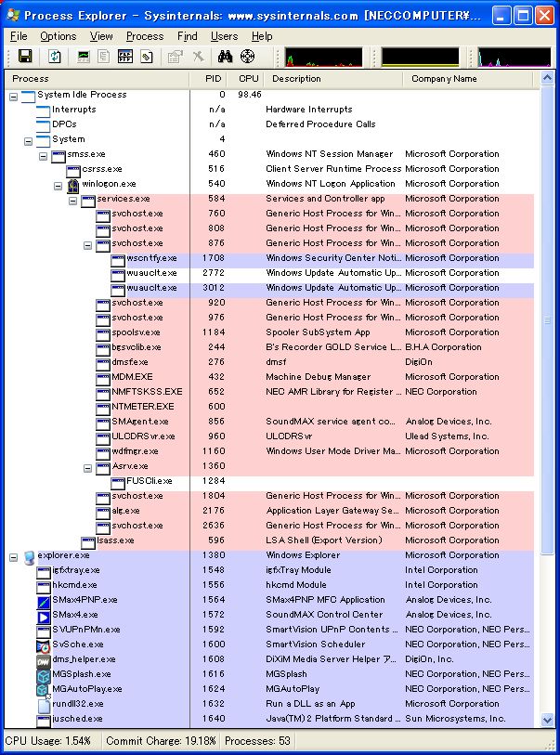The width and height of the screenshot is (560, 755).
Task: Sort by the CPU column header
Action: coord(248,79)
